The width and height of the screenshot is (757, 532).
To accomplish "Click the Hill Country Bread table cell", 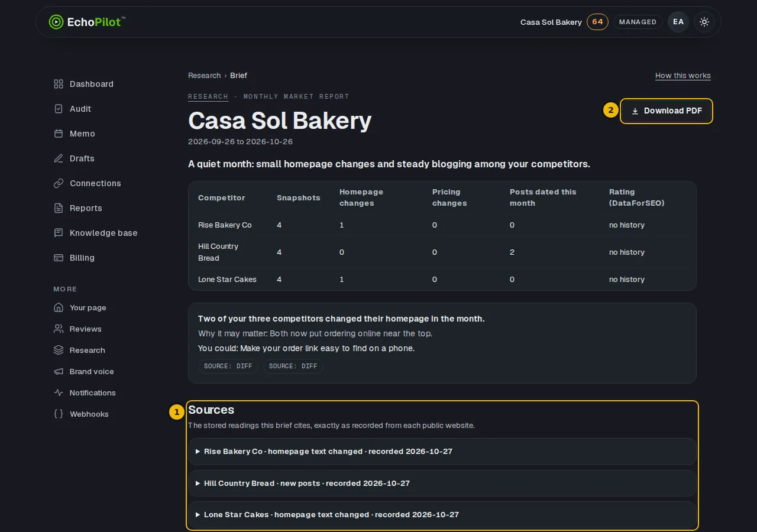I will 218,252.
